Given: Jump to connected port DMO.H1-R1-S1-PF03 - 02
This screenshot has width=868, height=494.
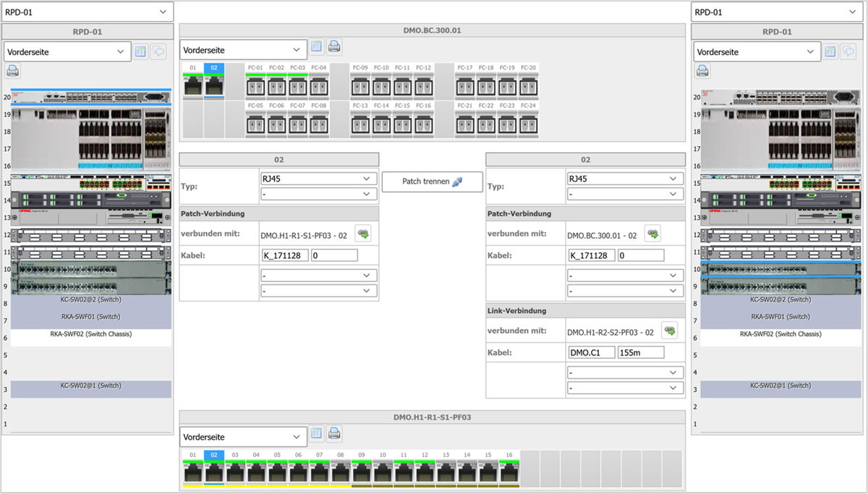Looking at the screenshot, I should click(x=362, y=234).
